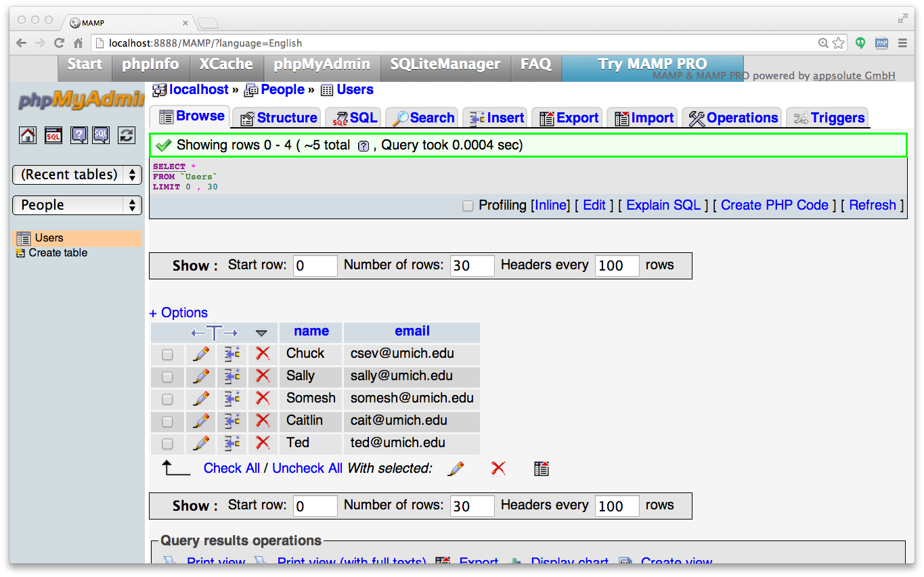
Task: Click edit pencil icon for Sally row
Action: pos(201,376)
